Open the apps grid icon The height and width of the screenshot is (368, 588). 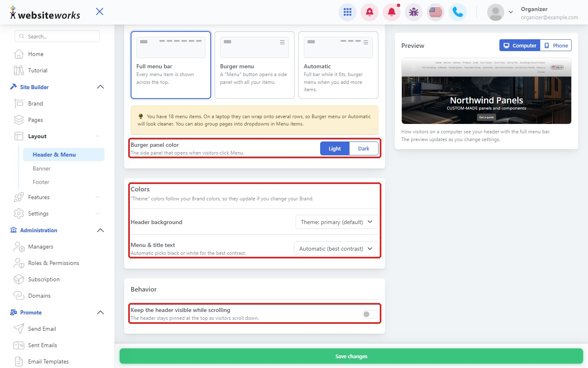click(347, 12)
